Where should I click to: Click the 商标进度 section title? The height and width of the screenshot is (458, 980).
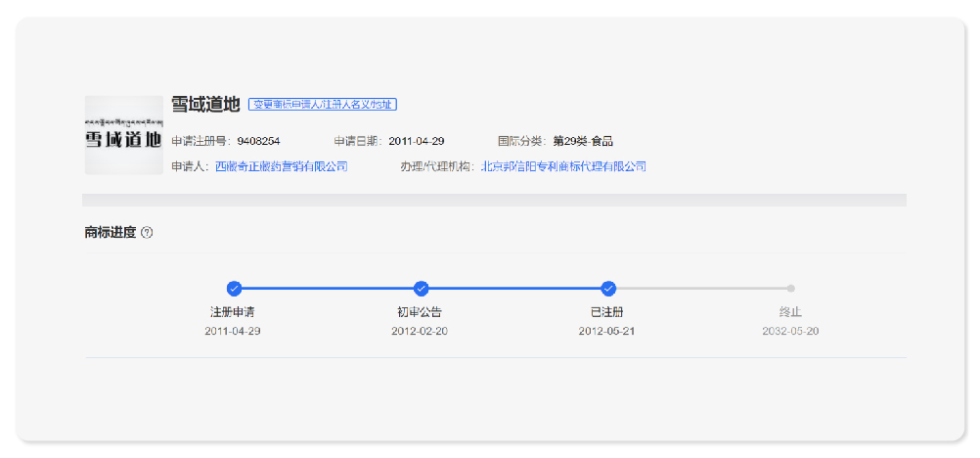tap(110, 233)
